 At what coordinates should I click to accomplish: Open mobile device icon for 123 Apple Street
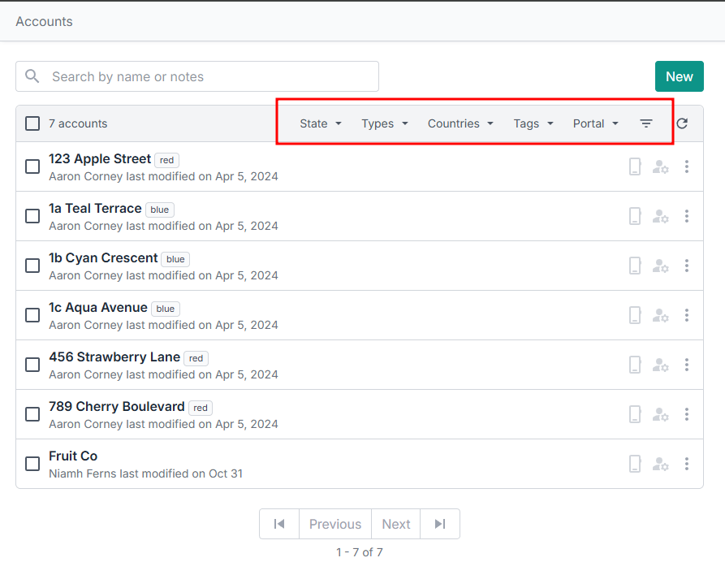click(x=635, y=166)
